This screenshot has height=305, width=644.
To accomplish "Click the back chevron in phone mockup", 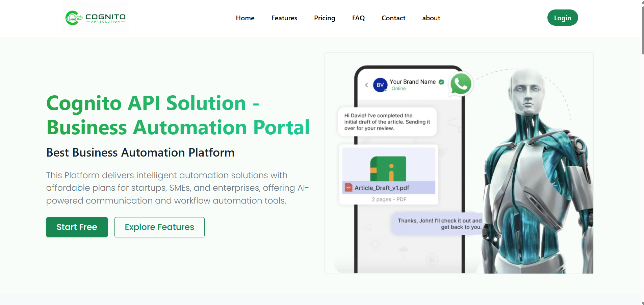I will coord(366,85).
